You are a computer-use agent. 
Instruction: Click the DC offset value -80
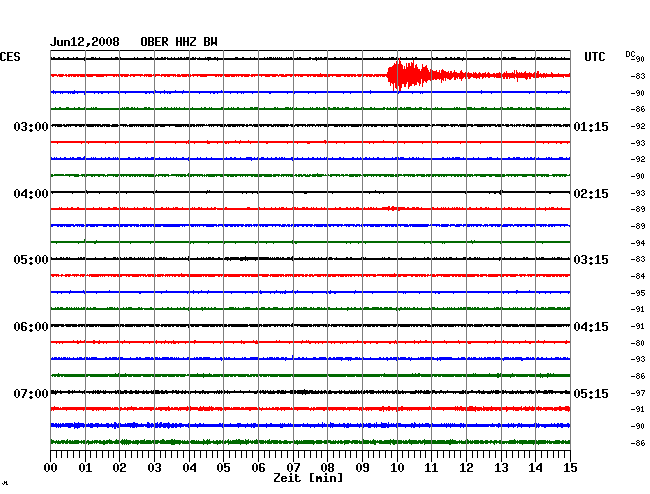(x=638, y=343)
